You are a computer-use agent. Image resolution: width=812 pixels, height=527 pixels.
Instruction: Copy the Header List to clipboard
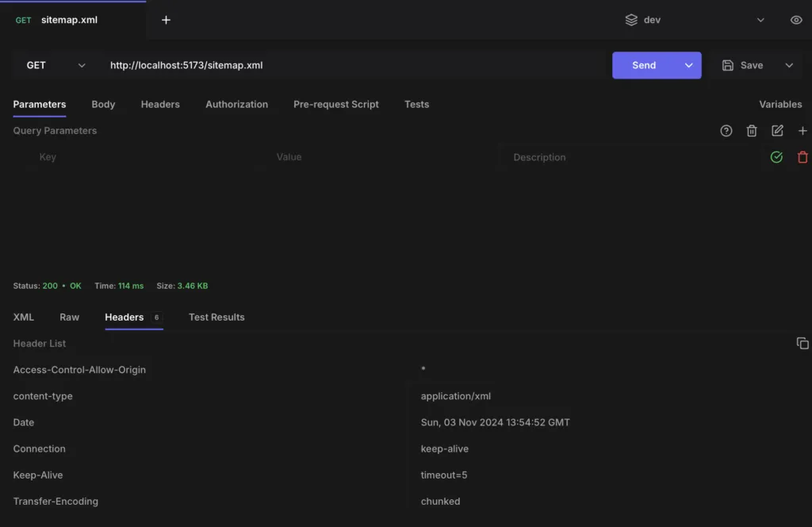click(x=802, y=343)
